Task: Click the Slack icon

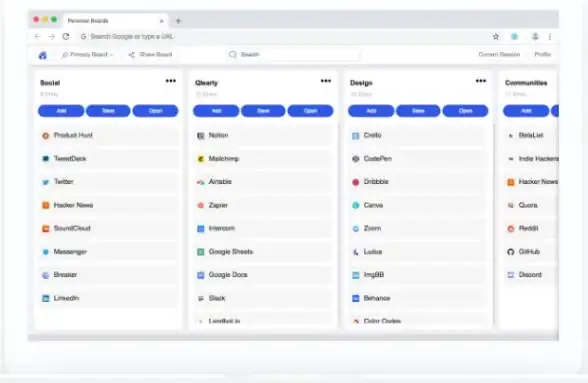Action: pyautogui.click(x=201, y=299)
